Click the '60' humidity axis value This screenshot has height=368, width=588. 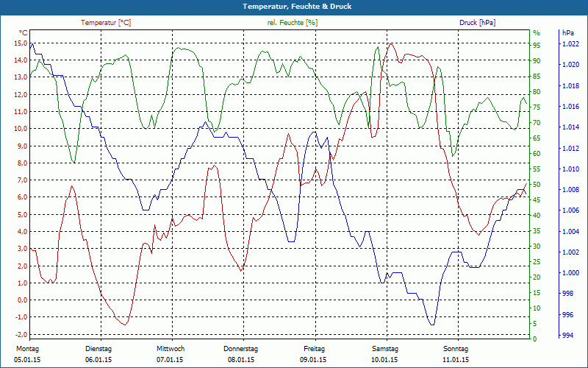[x=537, y=154]
